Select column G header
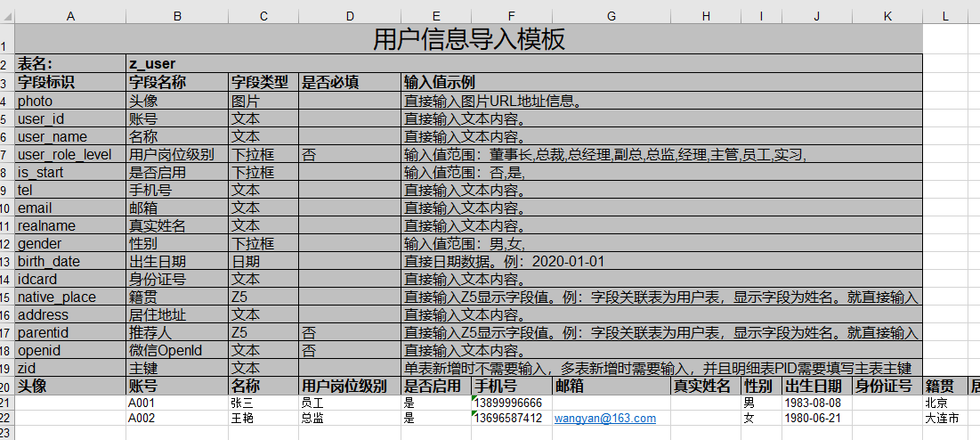 click(x=611, y=16)
